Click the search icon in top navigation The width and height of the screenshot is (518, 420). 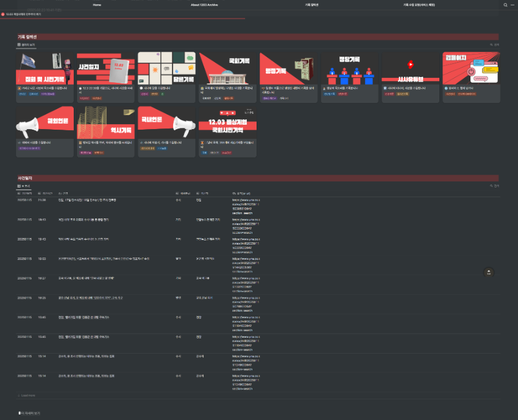coord(505,4)
